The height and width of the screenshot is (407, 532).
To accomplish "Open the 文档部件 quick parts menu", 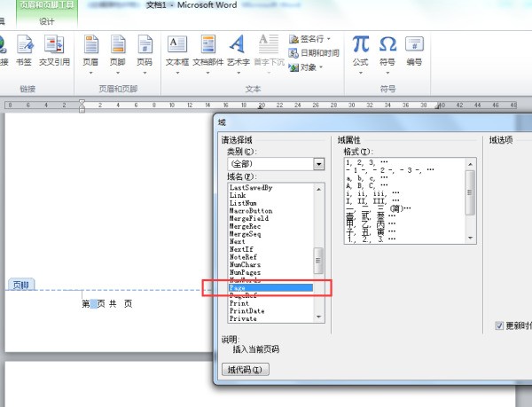I will [x=208, y=50].
